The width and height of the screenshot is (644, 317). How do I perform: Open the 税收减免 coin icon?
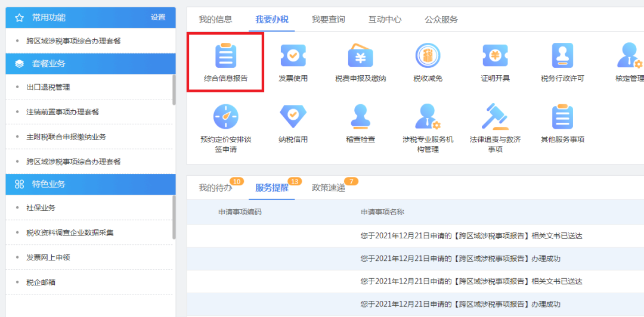tap(428, 55)
